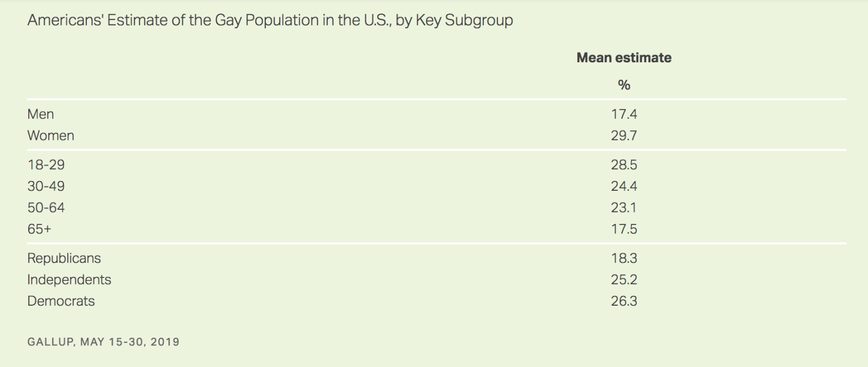Viewport: 868px width, 367px height.
Task: Click the 24.4 value for ages 30-49
Action: pos(624,186)
